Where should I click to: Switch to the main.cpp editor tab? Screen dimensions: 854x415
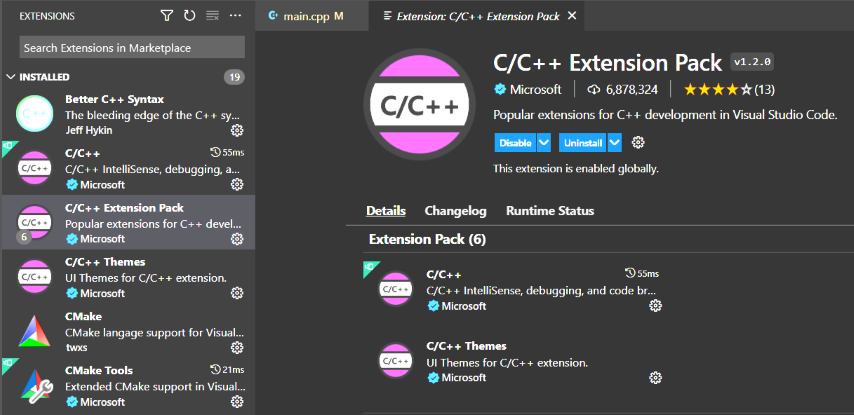312,16
